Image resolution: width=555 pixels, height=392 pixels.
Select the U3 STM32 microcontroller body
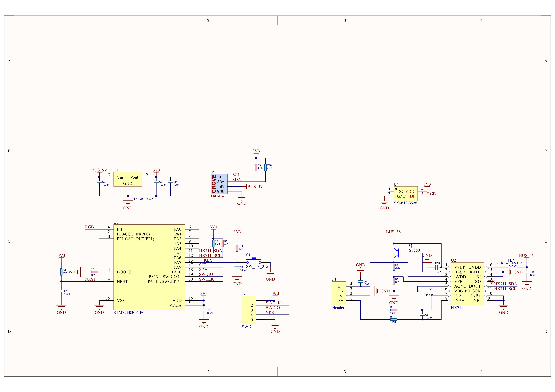(149, 267)
